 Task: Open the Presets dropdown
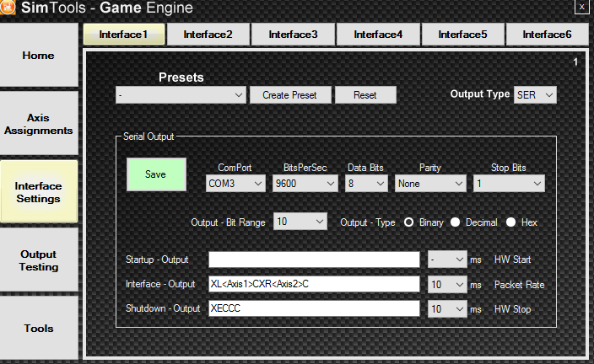tap(181, 95)
